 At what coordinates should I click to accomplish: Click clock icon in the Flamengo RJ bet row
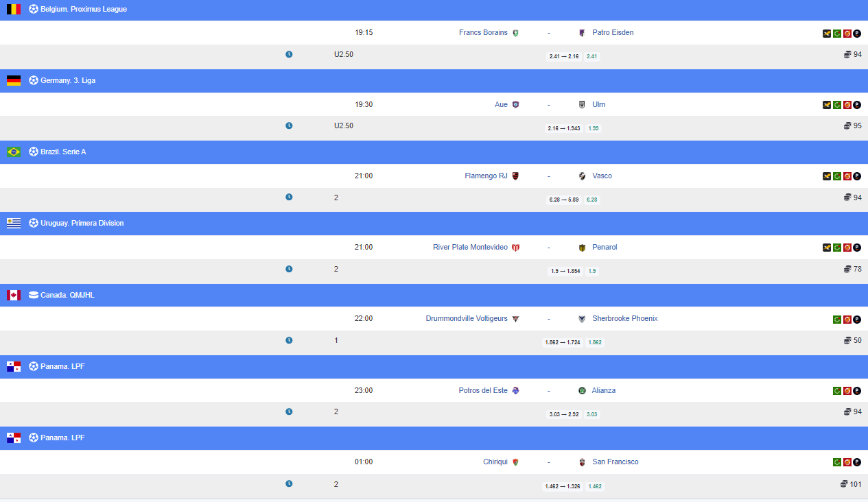[289, 197]
